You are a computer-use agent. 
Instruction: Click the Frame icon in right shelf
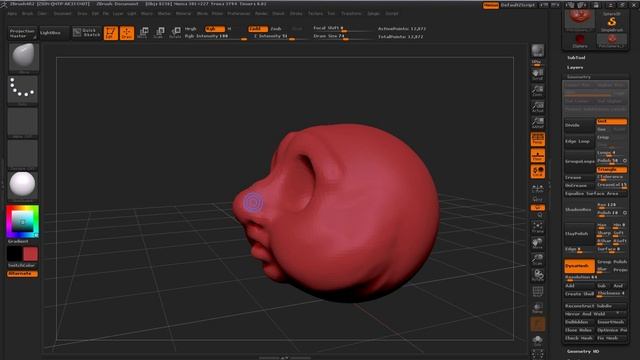coord(538,227)
